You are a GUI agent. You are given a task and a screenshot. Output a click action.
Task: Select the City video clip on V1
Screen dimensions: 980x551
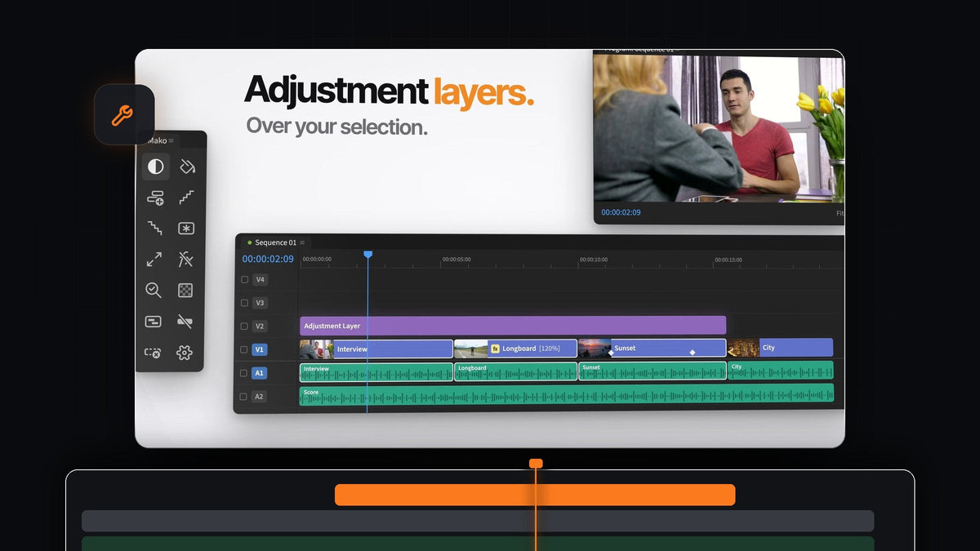click(780, 348)
